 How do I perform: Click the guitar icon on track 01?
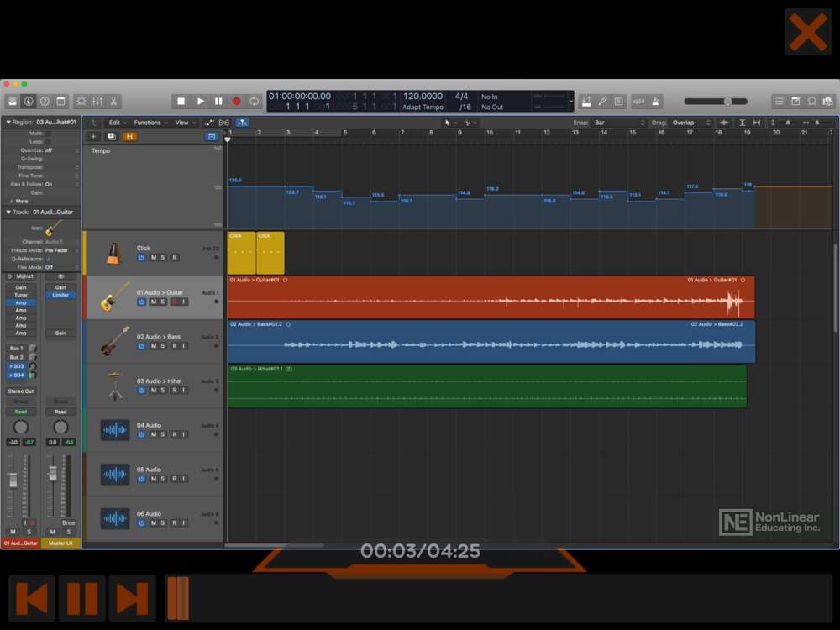point(114,297)
